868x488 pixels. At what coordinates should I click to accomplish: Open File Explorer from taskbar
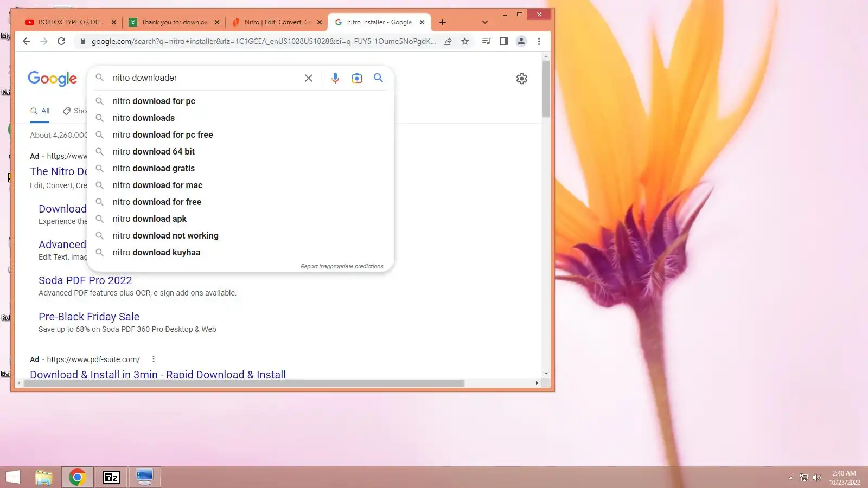pyautogui.click(x=44, y=477)
